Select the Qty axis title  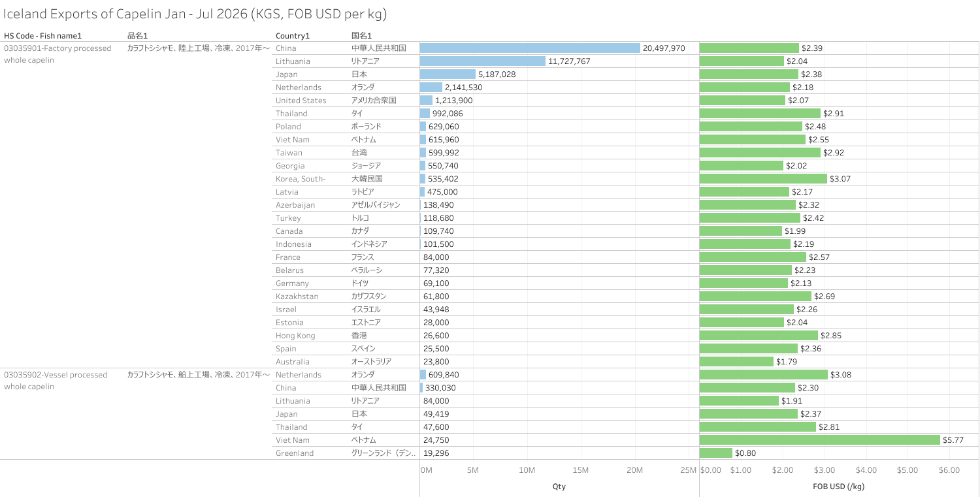[559, 487]
